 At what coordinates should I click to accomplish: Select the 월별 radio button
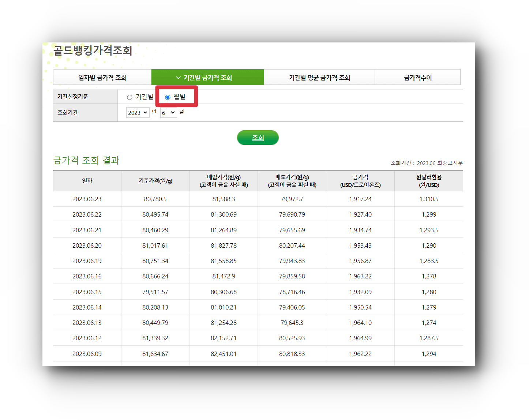pos(168,97)
